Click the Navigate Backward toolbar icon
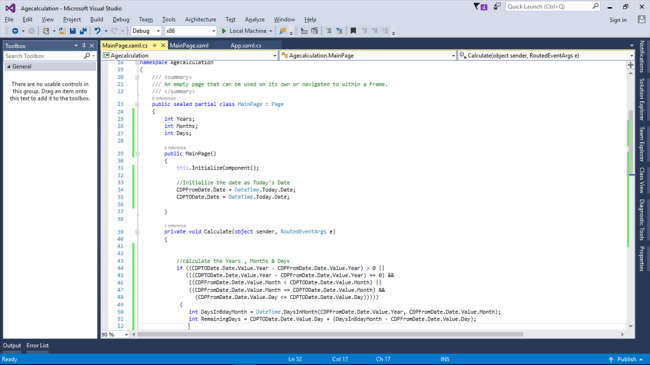 click(15, 31)
